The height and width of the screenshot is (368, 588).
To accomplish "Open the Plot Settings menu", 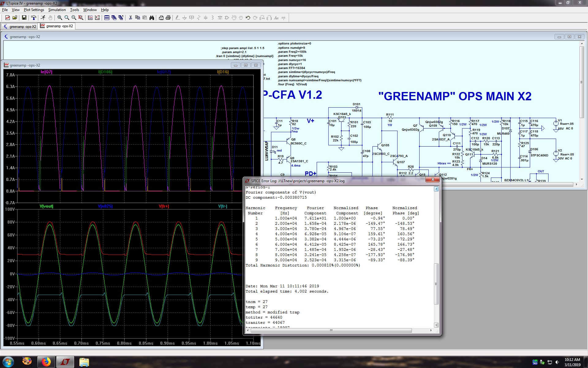I will (x=34, y=10).
